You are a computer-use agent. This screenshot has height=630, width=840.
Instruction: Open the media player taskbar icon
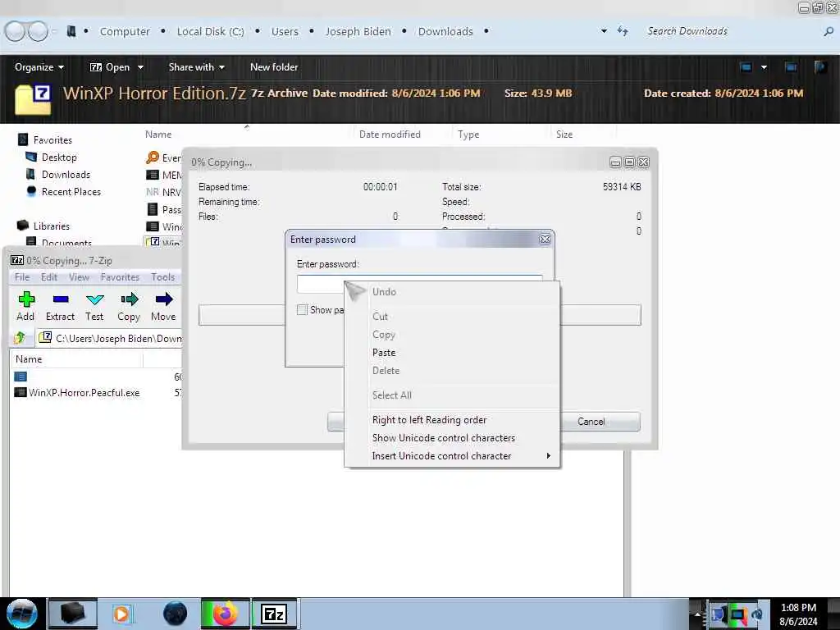(x=122, y=614)
